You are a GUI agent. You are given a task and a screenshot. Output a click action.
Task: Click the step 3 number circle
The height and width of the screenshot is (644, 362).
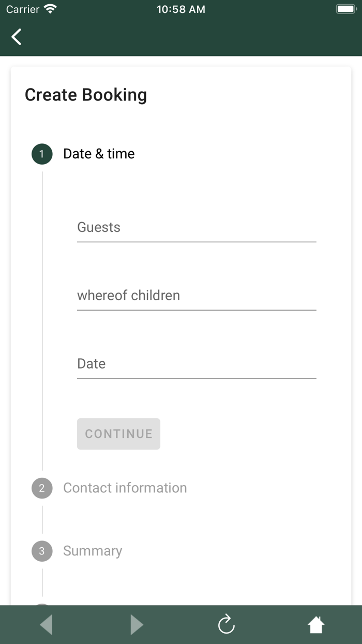[x=42, y=551]
